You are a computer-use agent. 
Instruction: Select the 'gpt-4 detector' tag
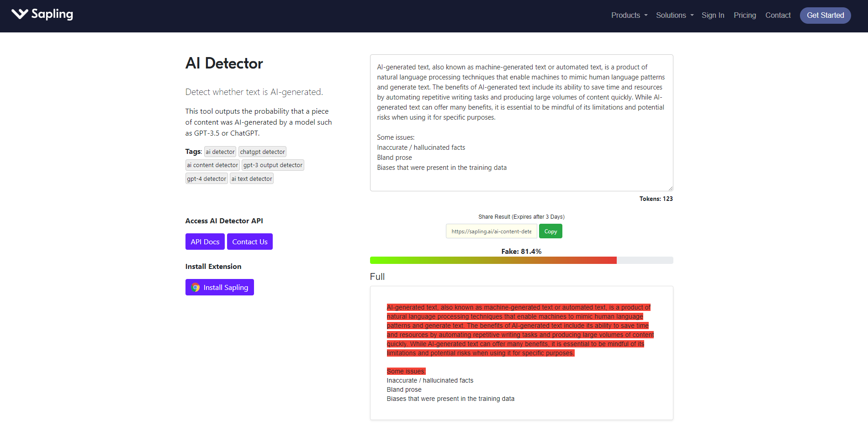206,179
